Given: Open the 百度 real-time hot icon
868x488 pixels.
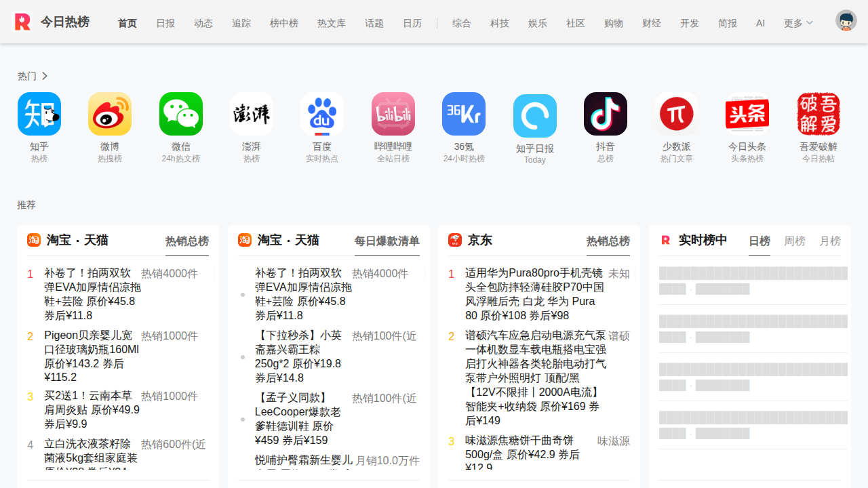Looking at the screenshot, I should [x=322, y=114].
